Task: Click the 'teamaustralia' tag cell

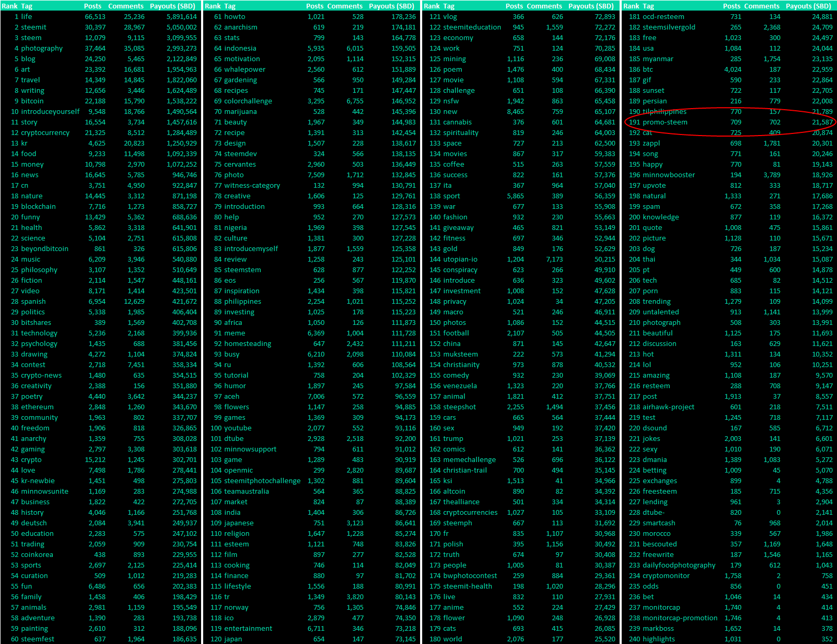Action: [246, 491]
